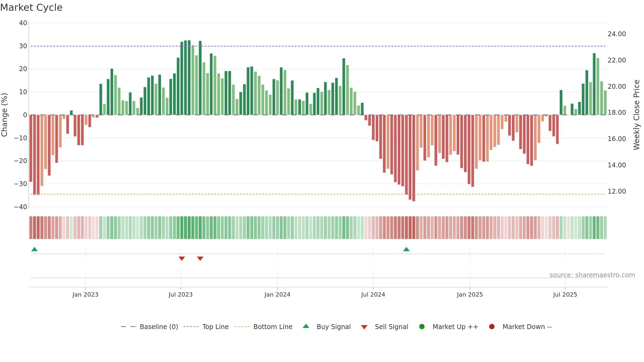
Task: Click the Jan 2025 axis label
Action: (x=470, y=294)
